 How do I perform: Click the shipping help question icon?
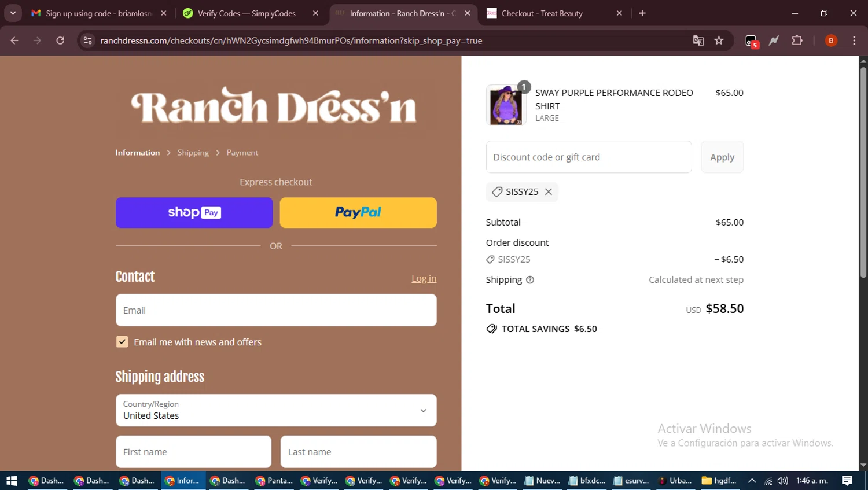point(530,280)
